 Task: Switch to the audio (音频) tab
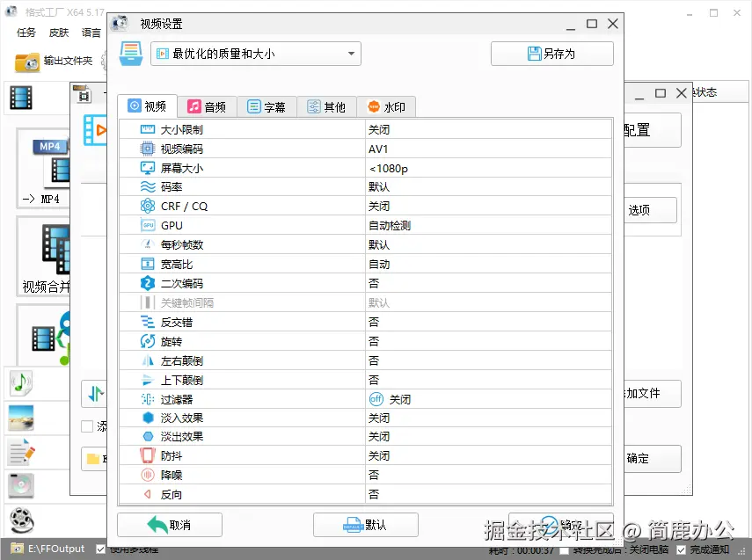pos(207,106)
